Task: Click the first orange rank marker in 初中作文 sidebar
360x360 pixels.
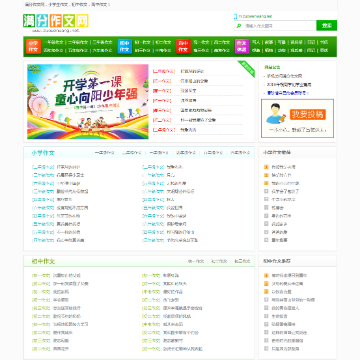Action: 266,276
